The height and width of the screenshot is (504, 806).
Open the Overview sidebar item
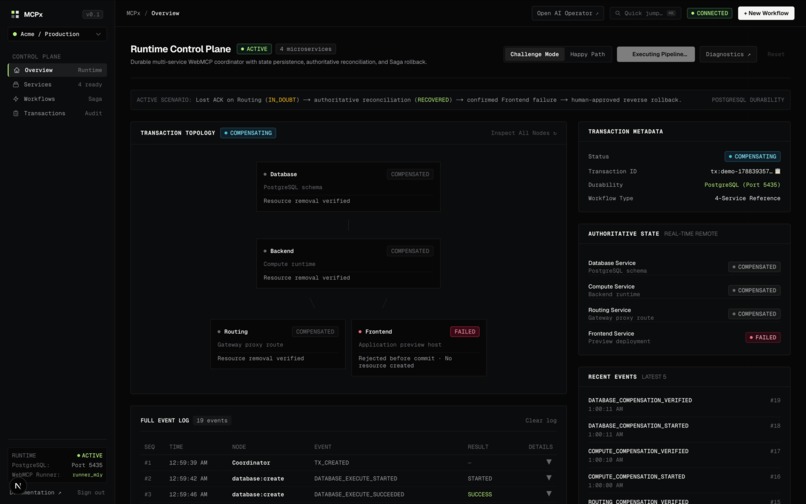point(57,70)
